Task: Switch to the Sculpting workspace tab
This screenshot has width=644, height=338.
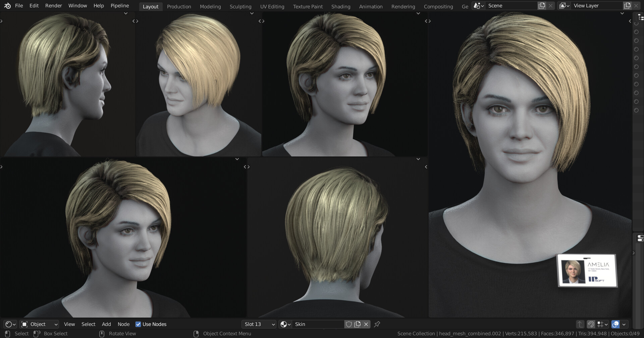Action: [x=240, y=6]
